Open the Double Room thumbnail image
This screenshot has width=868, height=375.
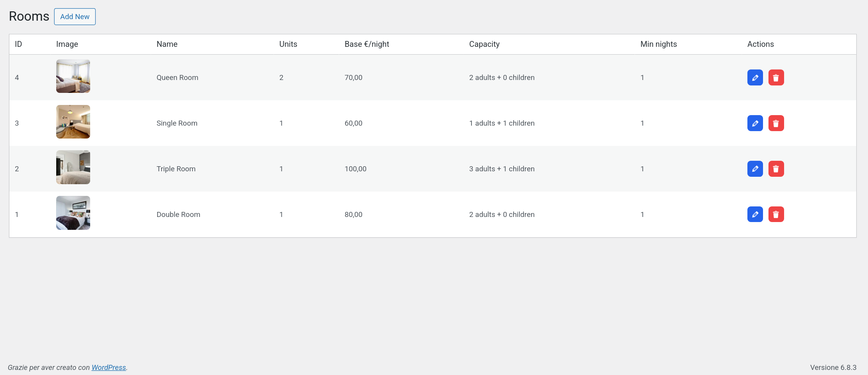73,213
